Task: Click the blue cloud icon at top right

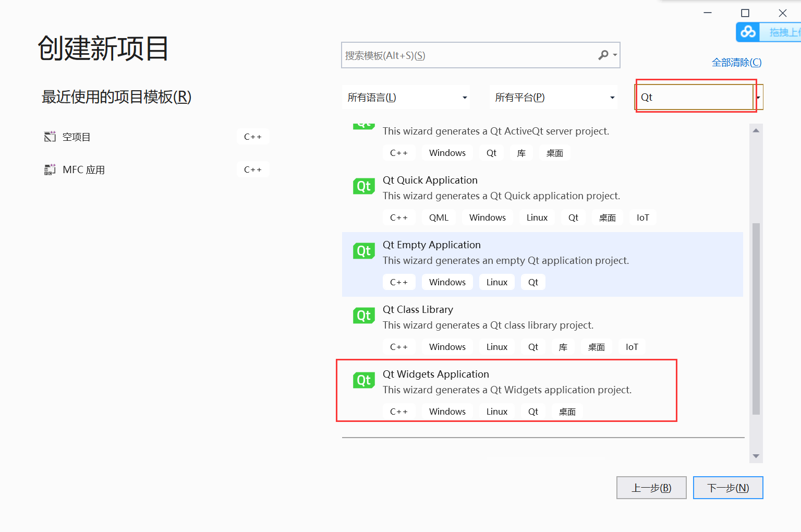Action: (x=748, y=32)
